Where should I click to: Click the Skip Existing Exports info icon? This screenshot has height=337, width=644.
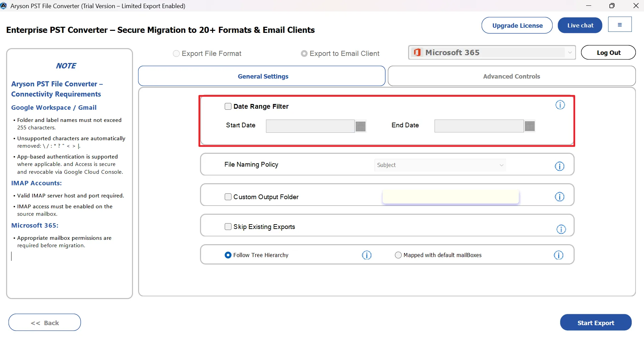(561, 229)
